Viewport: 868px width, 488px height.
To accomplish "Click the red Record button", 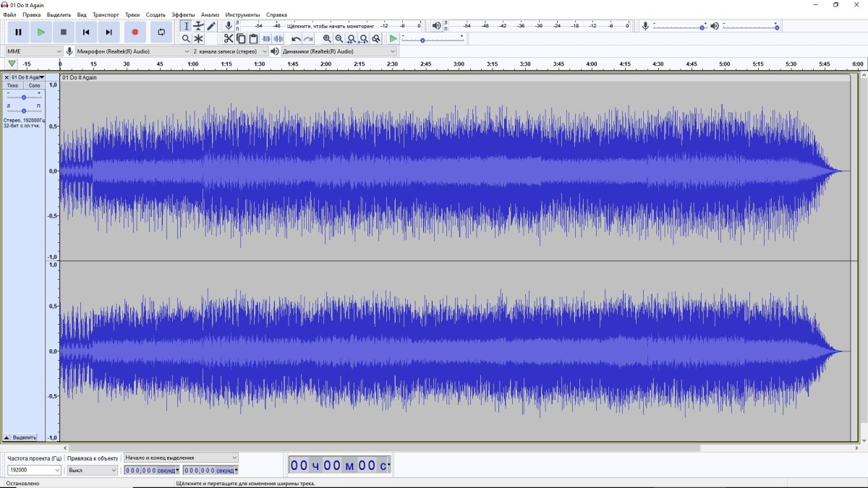I will pyautogui.click(x=135, y=32).
